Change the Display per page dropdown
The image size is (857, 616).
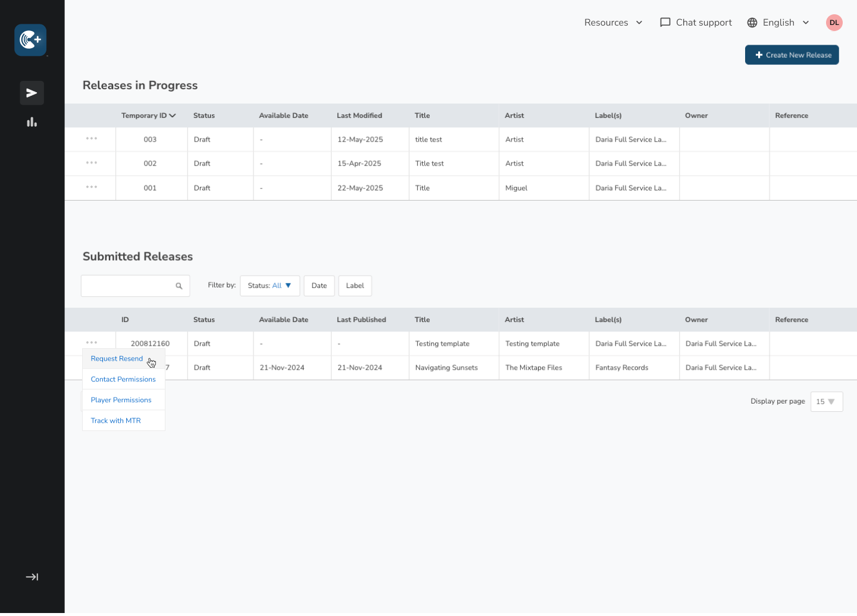(x=826, y=402)
